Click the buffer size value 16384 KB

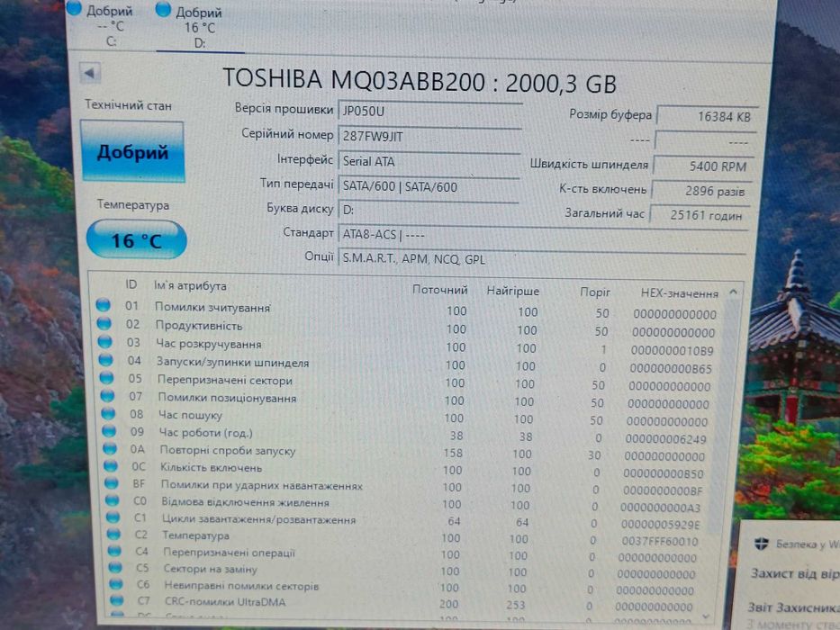point(707,116)
